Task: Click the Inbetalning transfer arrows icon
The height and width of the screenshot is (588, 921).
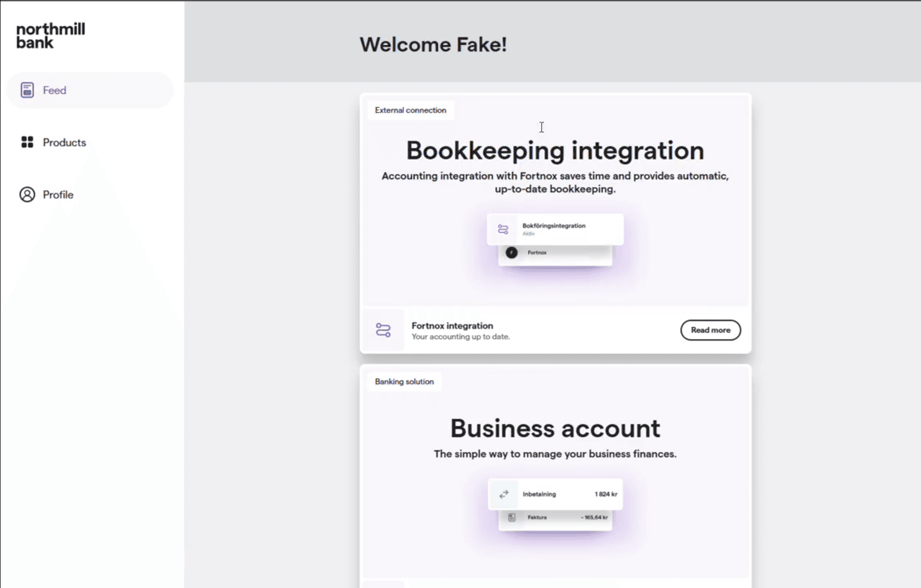Action: (x=504, y=494)
